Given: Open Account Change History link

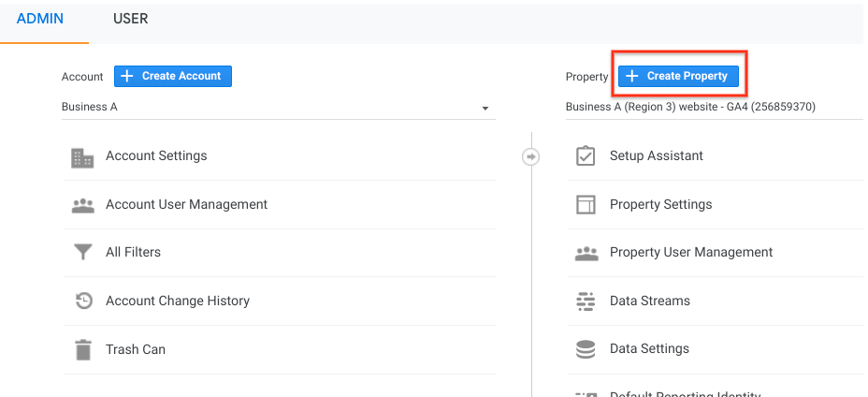Looking at the screenshot, I should (178, 301).
